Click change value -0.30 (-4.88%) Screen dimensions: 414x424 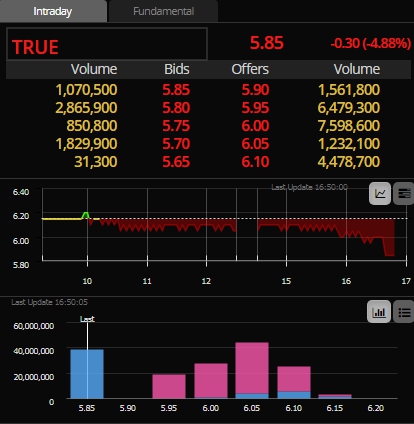(x=371, y=43)
